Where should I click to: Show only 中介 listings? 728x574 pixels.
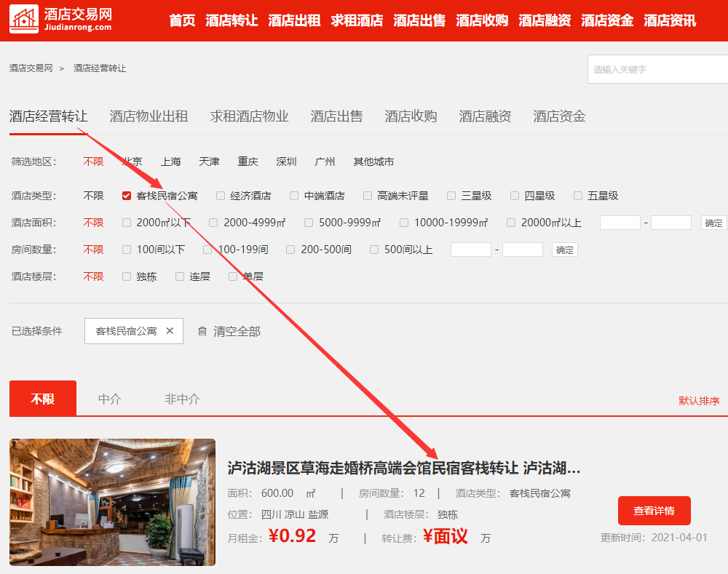point(110,399)
